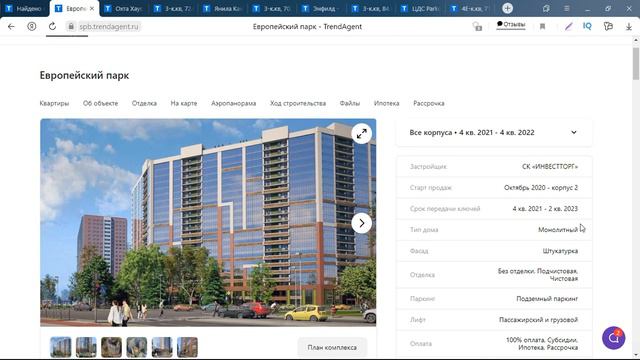Show the next photo with the arrow

point(362,223)
